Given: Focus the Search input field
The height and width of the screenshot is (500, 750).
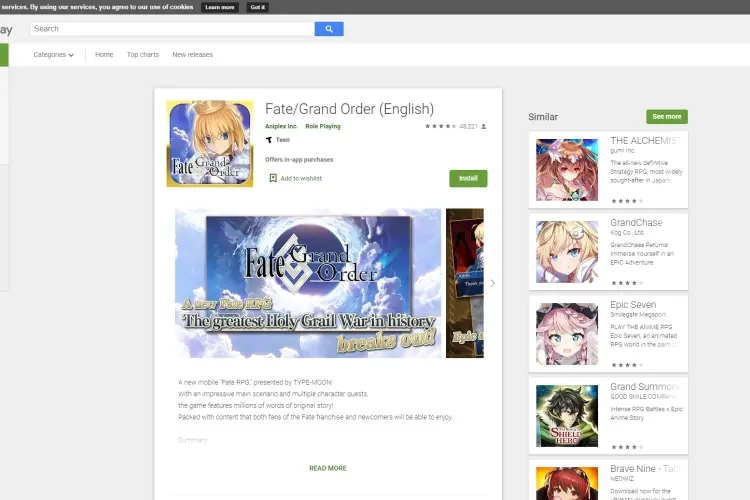Looking at the screenshot, I should [x=172, y=29].
